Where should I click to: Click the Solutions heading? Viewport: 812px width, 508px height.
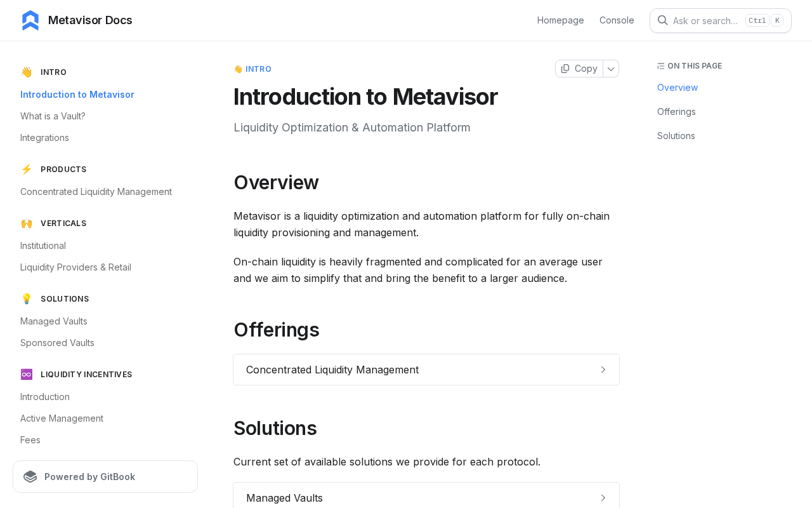275,428
